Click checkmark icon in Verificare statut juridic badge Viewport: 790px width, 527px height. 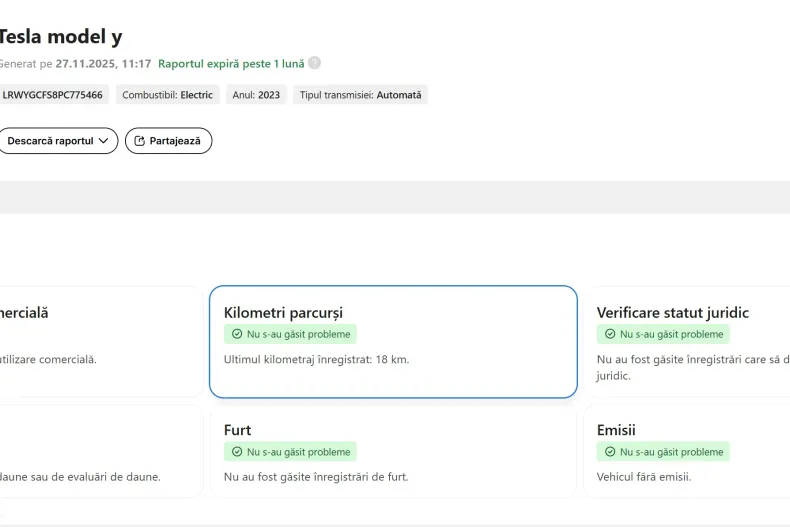tap(610, 334)
